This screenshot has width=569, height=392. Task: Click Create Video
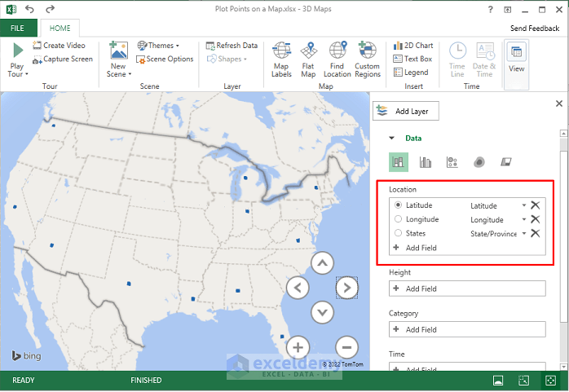60,46
